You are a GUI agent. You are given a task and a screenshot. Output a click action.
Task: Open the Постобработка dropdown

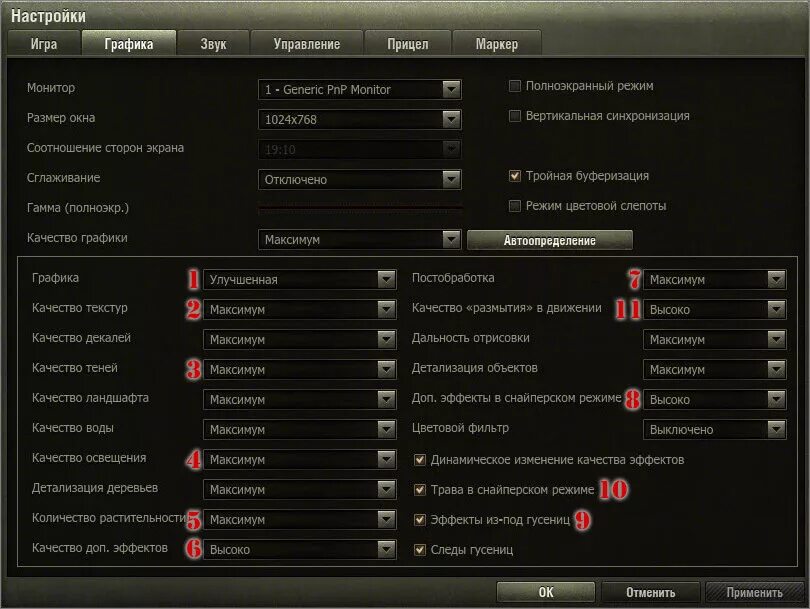pyautogui.click(x=714, y=279)
